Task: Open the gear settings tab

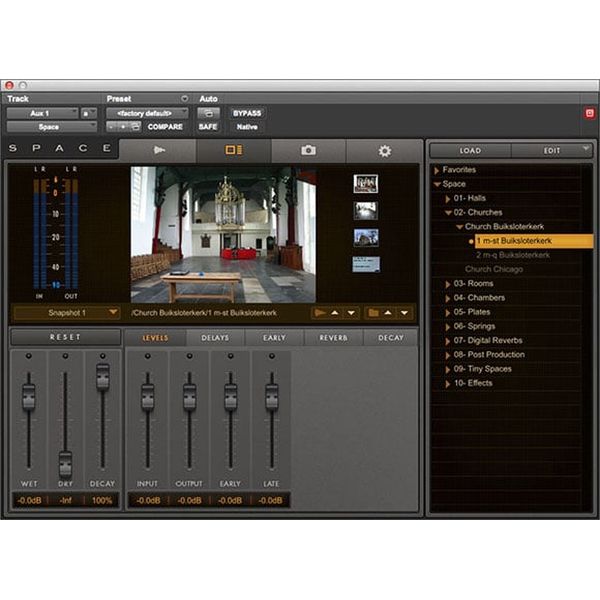Action: (385, 151)
